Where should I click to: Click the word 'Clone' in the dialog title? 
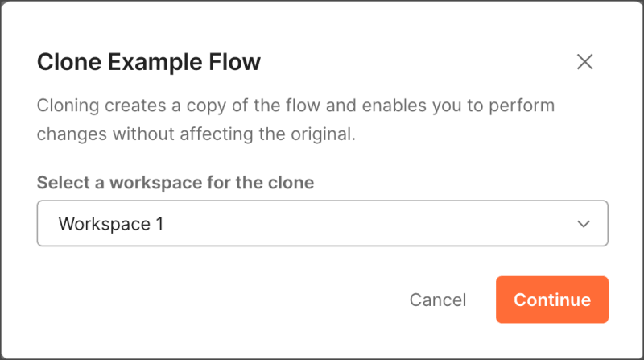[66, 62]
